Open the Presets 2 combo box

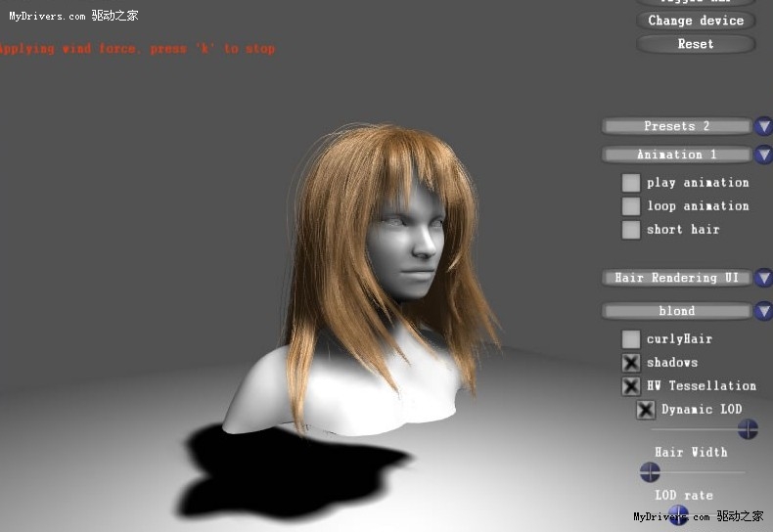coord(676,126)
